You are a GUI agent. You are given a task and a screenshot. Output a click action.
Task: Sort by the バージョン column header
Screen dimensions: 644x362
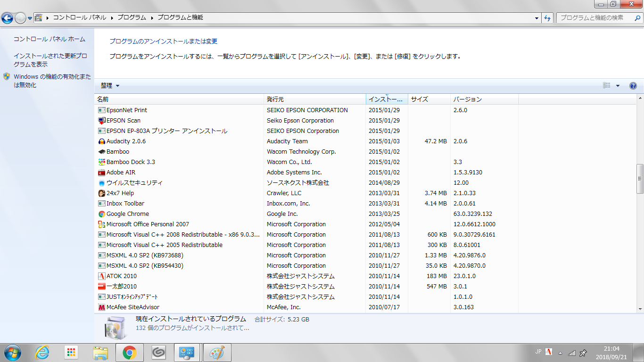[485, 99]
